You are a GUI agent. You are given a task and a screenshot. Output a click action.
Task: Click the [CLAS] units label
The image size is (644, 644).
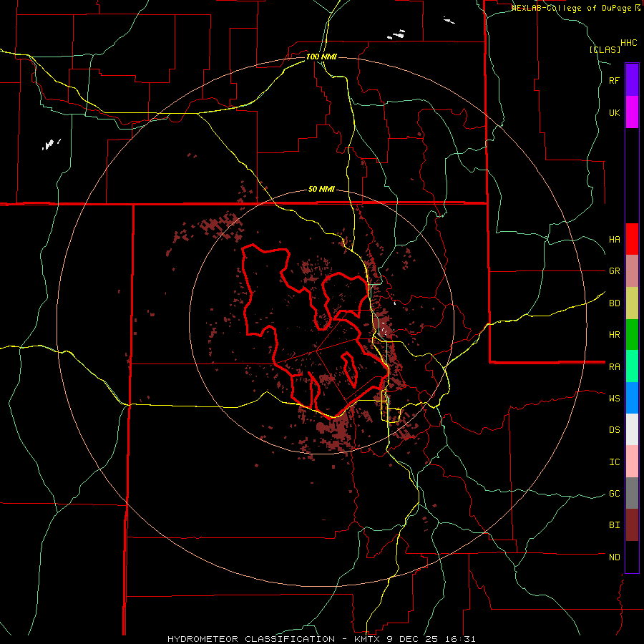point(605,49)
